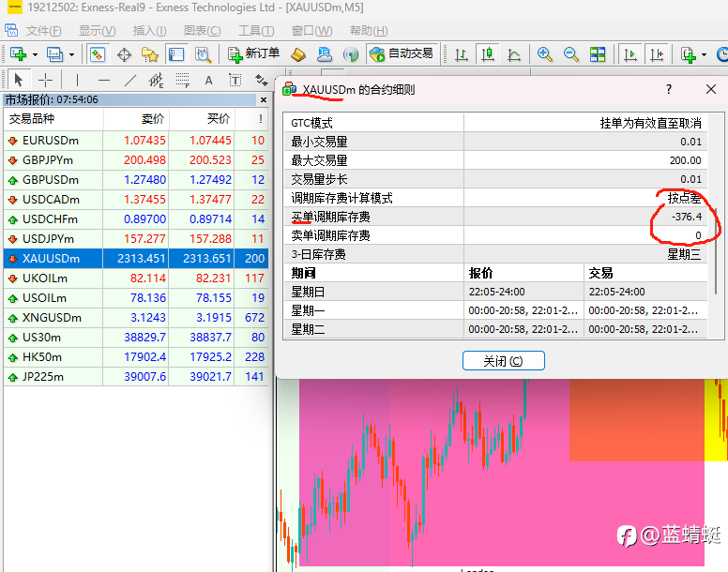The width and height of the screenshot is (728, 572).
Task: Click the 交易品种 column header
Action: (x=53, y=119)
